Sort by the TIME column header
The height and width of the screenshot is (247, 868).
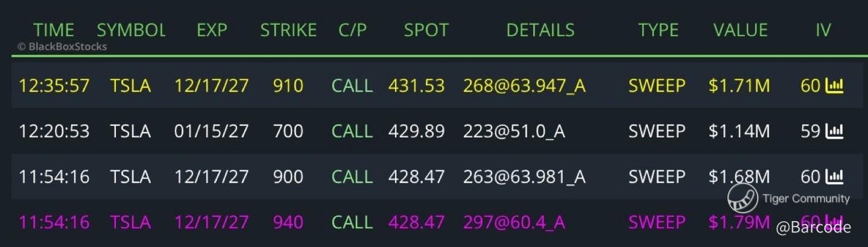click(54, 30)
